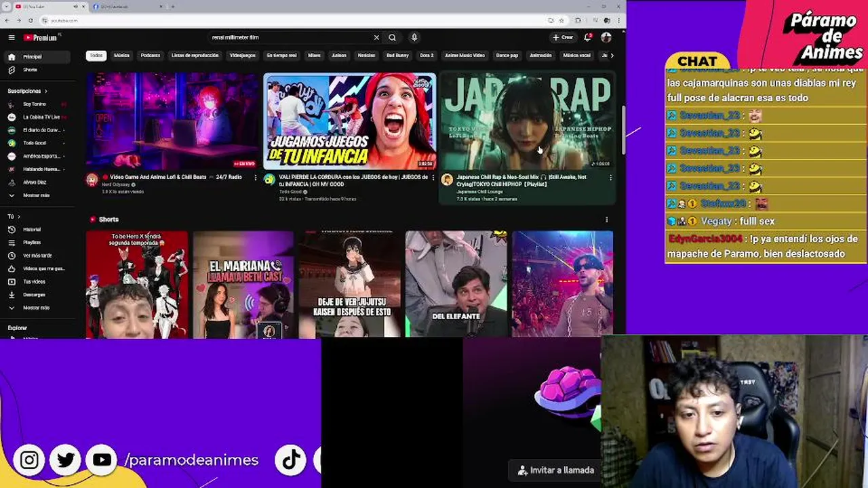This screenshot has width=868, height=488.
Task: Open Tus videos in sidebar
Action: (37, 281)
